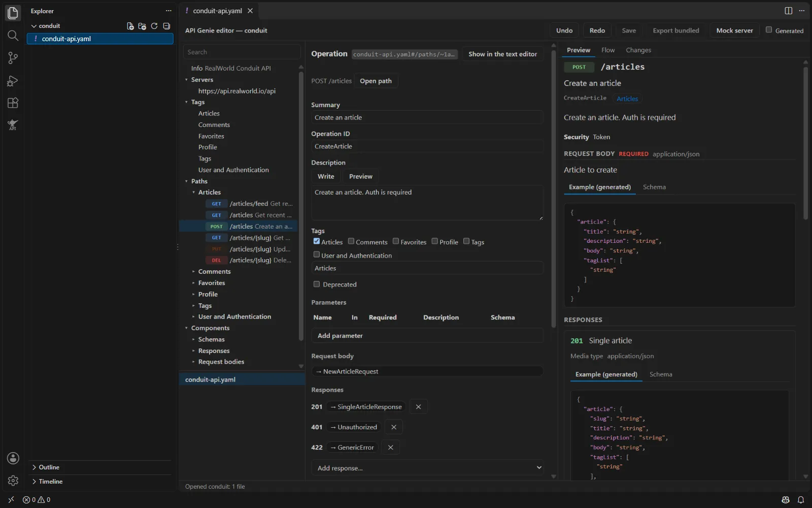Switch to the Flow tab

[608, 50]
